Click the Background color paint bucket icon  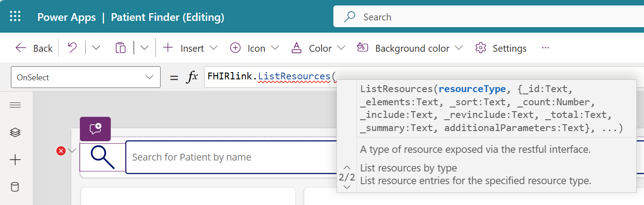pos(362,48)
